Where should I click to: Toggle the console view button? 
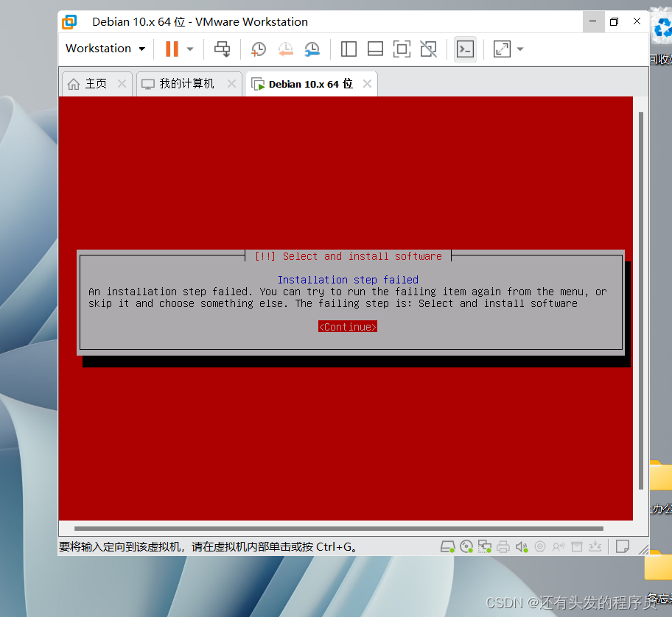click(465, 49)
